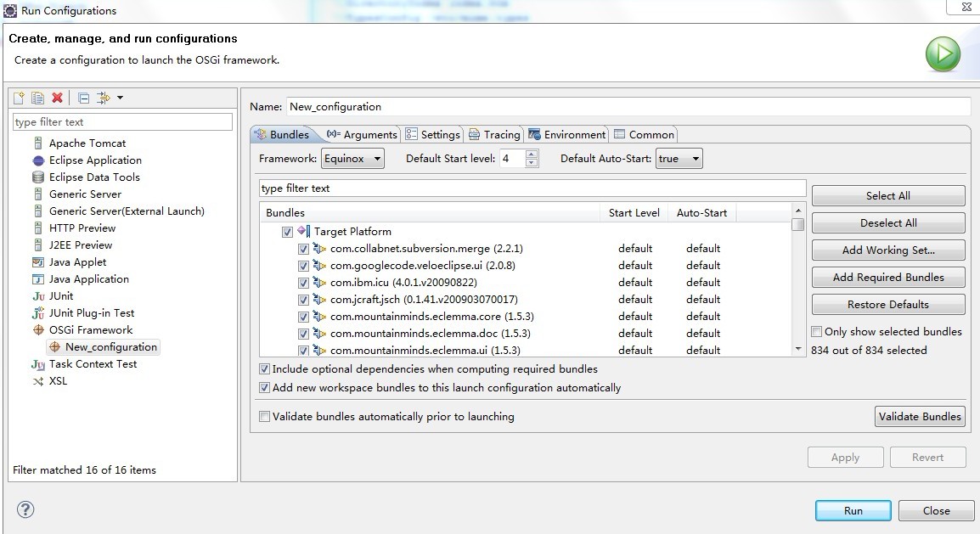This screenshot has width=980, height=534.
Task: Click the Start Level column header
Action: tap(634, 213)
